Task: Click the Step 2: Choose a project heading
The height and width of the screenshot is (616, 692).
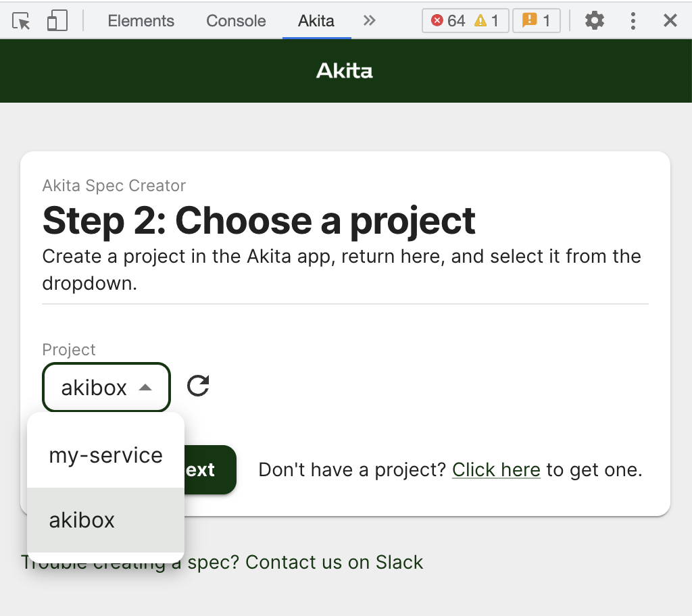Action: coord(259,221)
